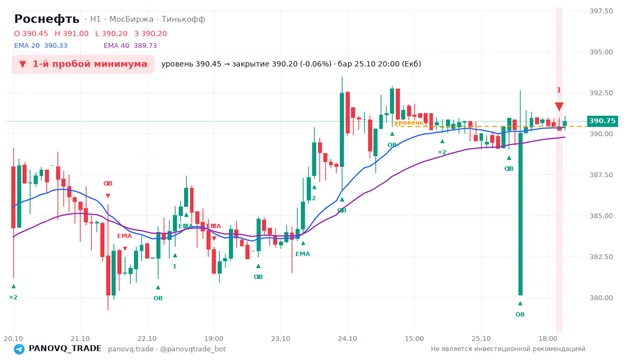Click the 'H1' timeframe label
This screenshot has height=360, width=640.
[x=95, y=19]
